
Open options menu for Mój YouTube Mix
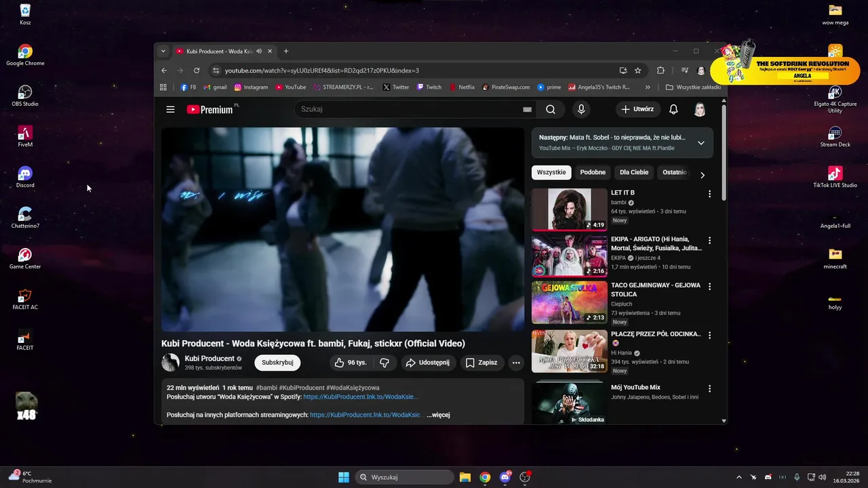pyautogui.click(x=710, y=389)
